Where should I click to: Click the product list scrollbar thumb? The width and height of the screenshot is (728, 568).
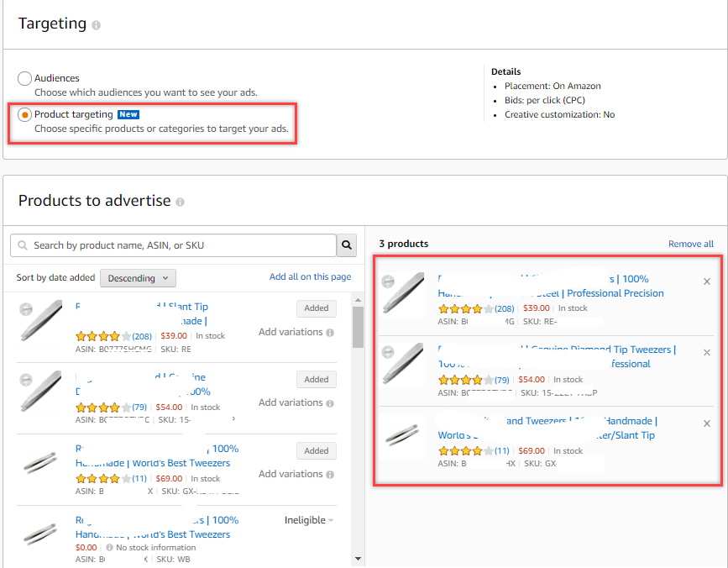(x=358, y=328)
